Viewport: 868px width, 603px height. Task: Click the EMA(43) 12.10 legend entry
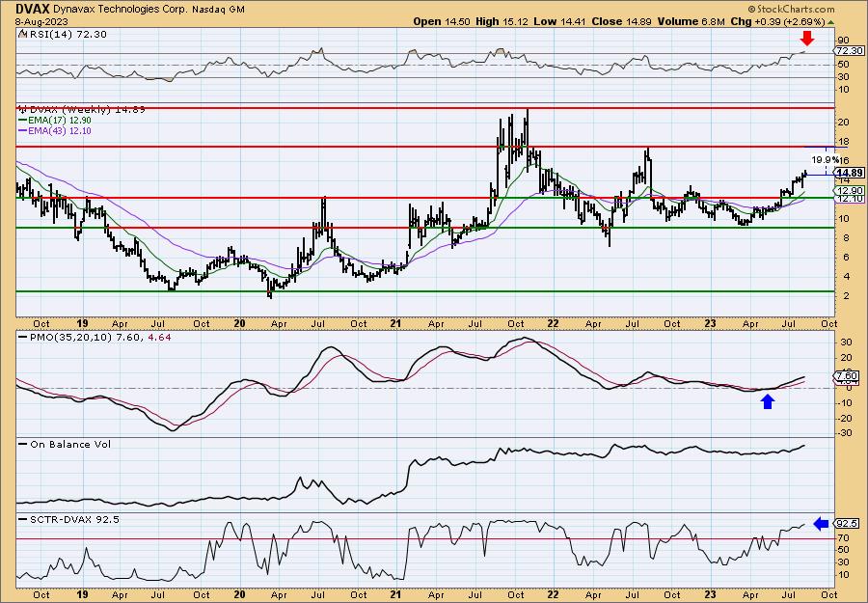point(55,130)
